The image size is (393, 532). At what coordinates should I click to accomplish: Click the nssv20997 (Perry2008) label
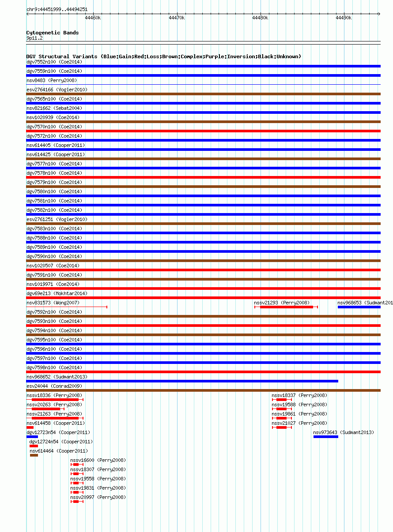[x=98, y=497]
